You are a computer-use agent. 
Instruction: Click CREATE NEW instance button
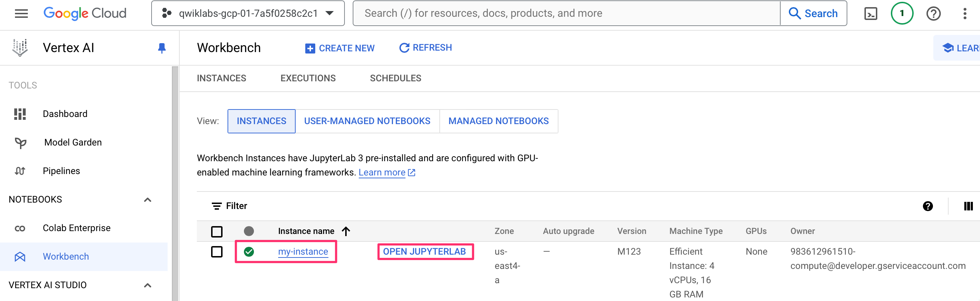pyautogui.click(x=340, y=49)
